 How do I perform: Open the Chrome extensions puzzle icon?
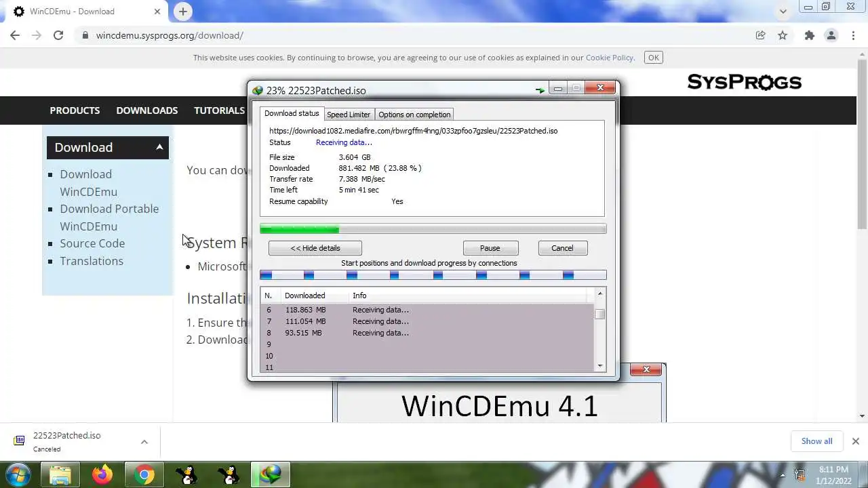click(x=809, y=35)
